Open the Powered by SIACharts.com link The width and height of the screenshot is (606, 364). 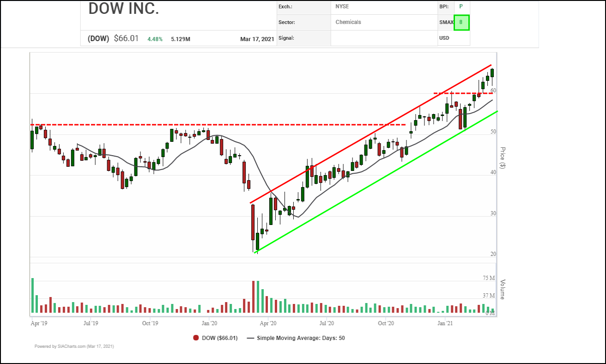point(74,346)
